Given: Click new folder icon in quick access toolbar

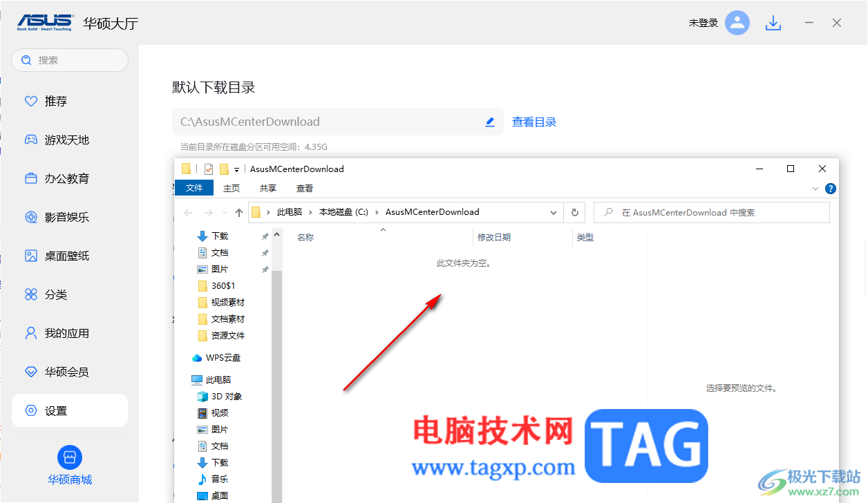Looking at the screenshot, I should tap(224, 169).
